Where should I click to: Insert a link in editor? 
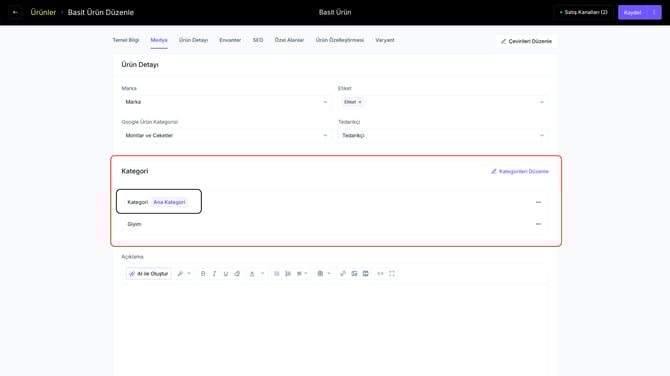pyautogui.click(x=343, y=273)
